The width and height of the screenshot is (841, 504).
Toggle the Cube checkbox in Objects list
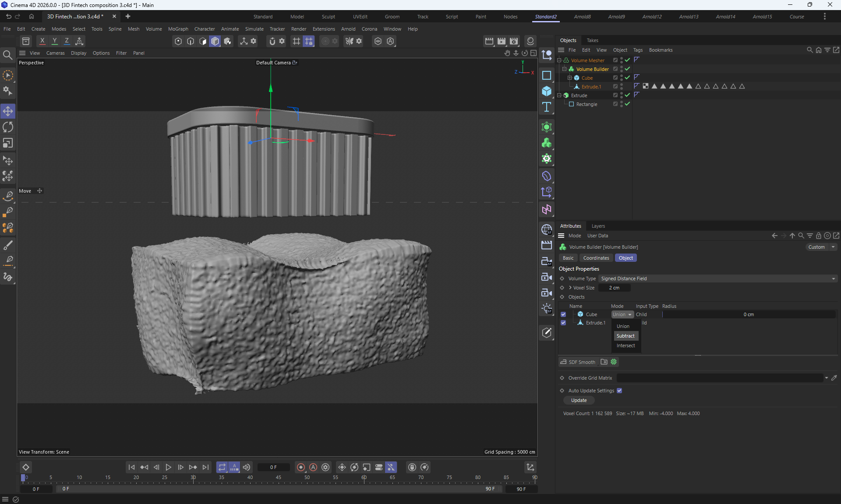coord(563,314)
